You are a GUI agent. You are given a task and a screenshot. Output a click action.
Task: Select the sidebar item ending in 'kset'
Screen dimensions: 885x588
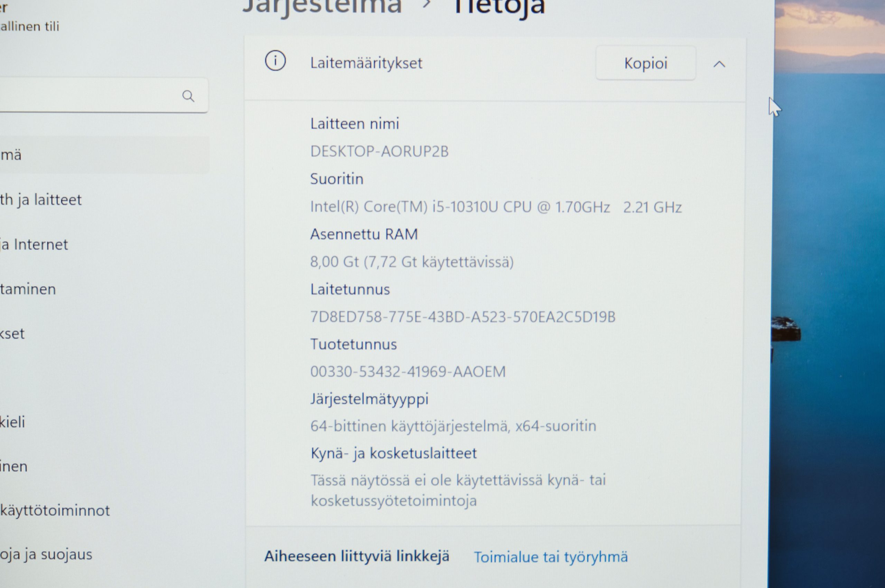pyautogui.click(x=12, y=334)
